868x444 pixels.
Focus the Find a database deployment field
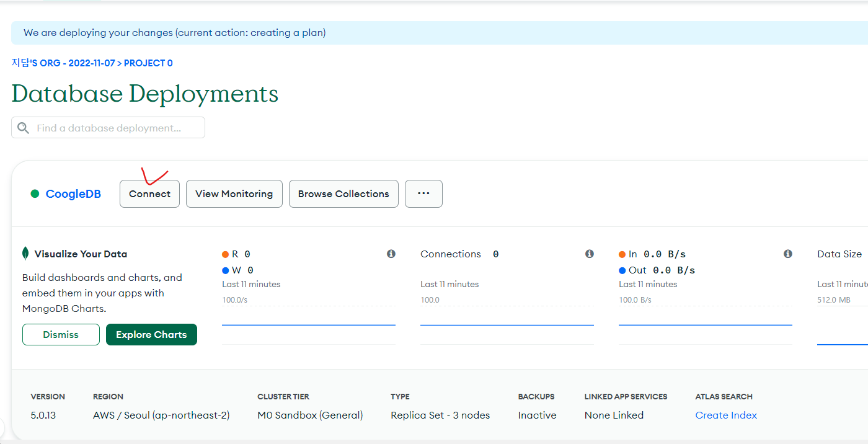(x=108, y=128)
